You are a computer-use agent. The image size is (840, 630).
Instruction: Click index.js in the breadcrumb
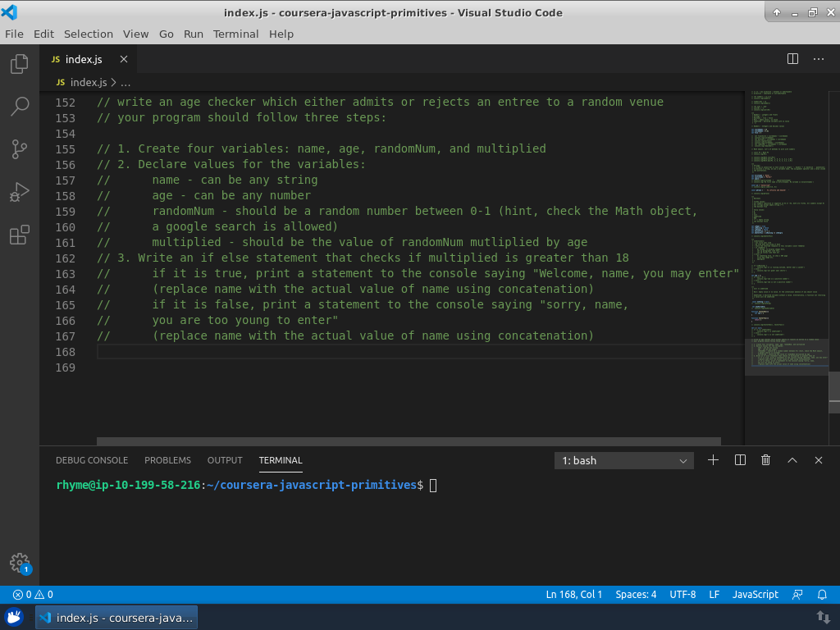[x=89, y=83]
